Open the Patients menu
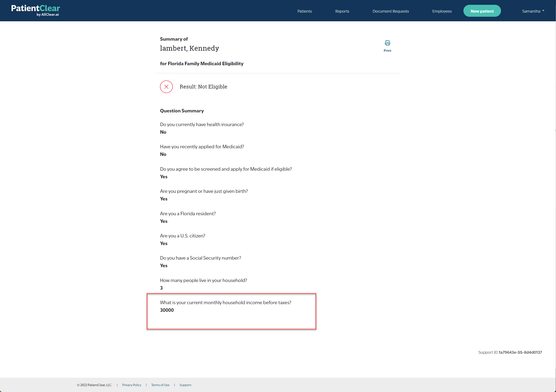The height and width of the screenshot is (392, 556). pyautogui.click(x=304, y=11)
